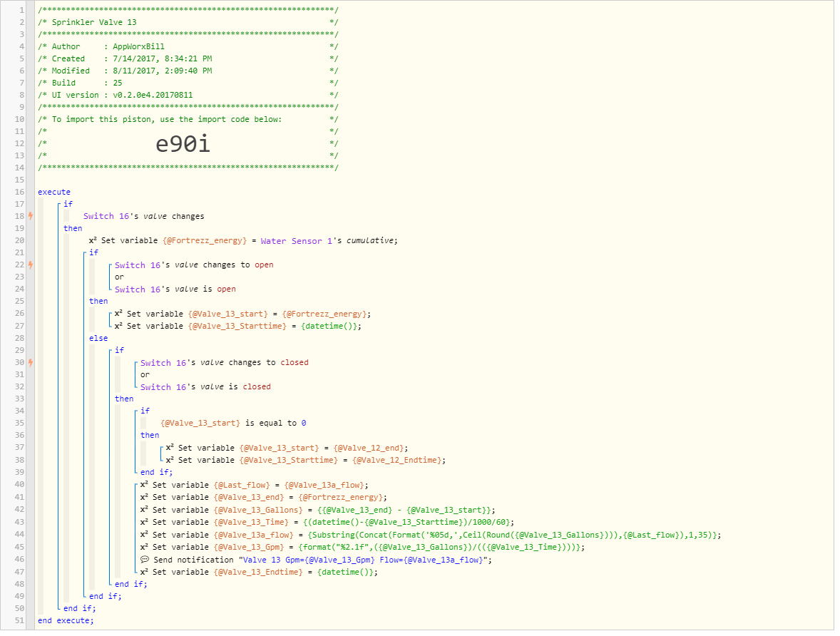840x636 pixels.
Task: Click the execute keyword on line 16
Action: tap(54, 192)
